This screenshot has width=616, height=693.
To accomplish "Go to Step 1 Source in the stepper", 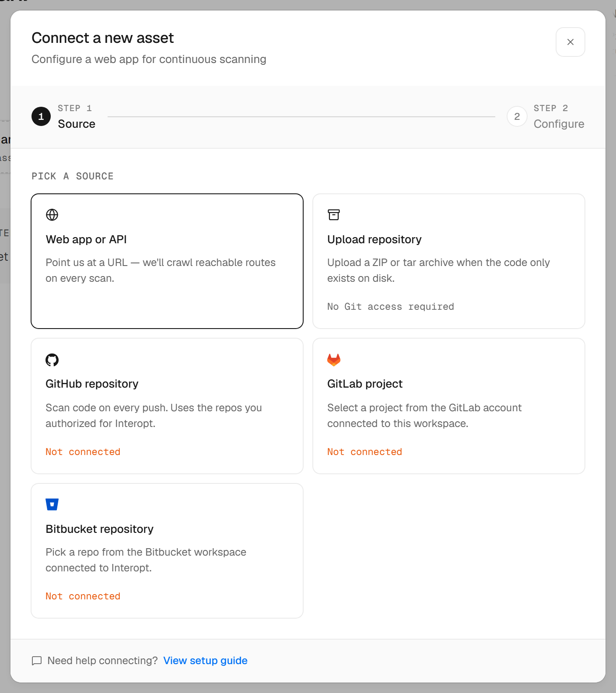I will coord(63,117).
